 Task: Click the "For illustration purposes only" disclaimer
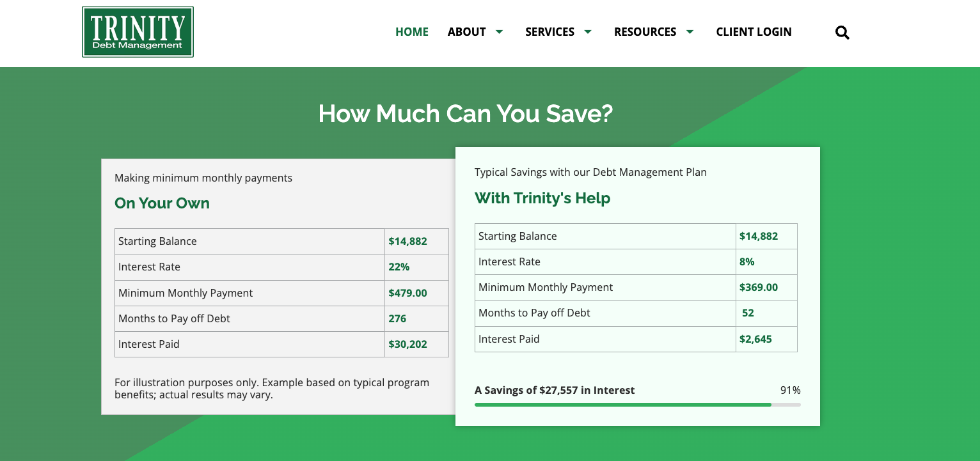coord(272,389)
